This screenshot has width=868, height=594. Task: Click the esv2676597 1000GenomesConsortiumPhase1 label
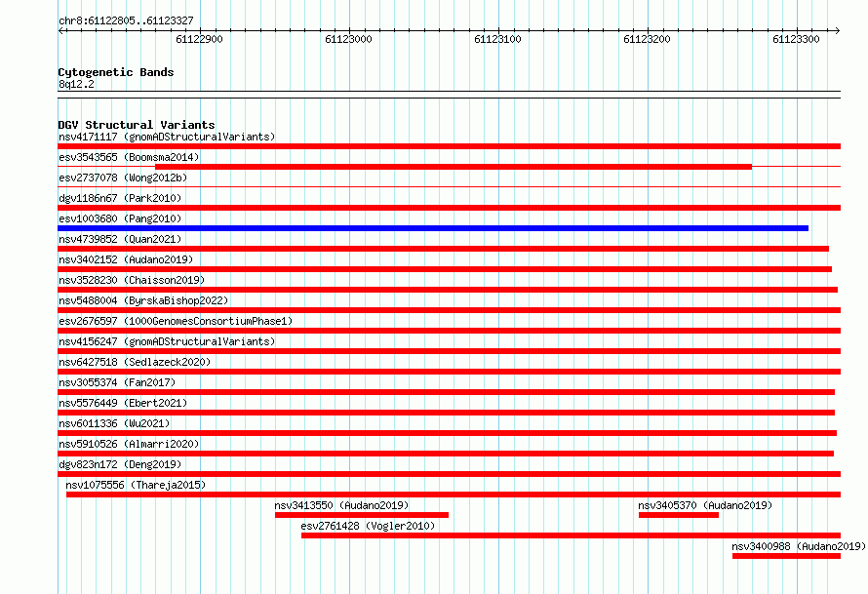click(x=176, y=321)
